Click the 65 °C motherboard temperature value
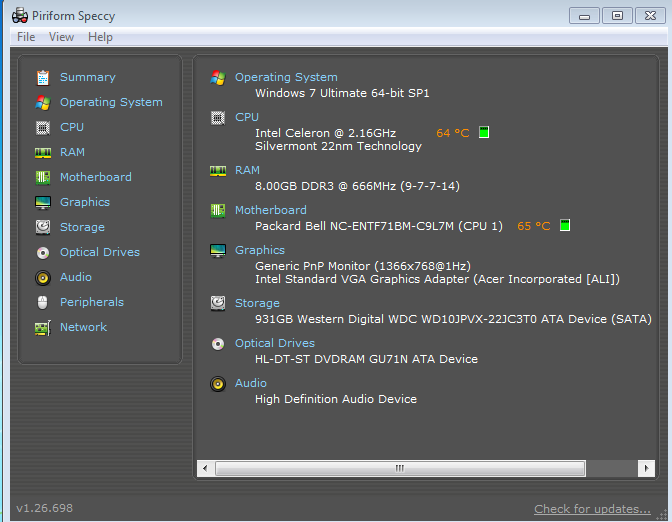Image resolution: width=672 pixels, height=522 pixels. [534, 226]
